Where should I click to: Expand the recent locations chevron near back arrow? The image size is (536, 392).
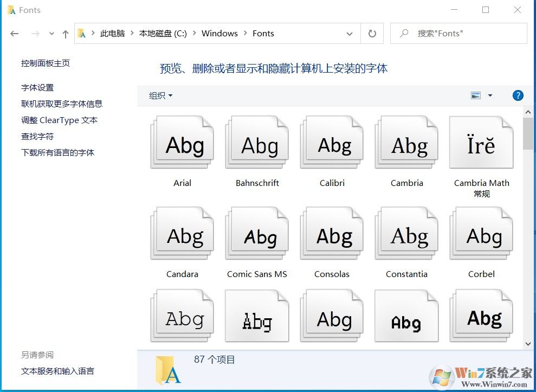point(51,33)
